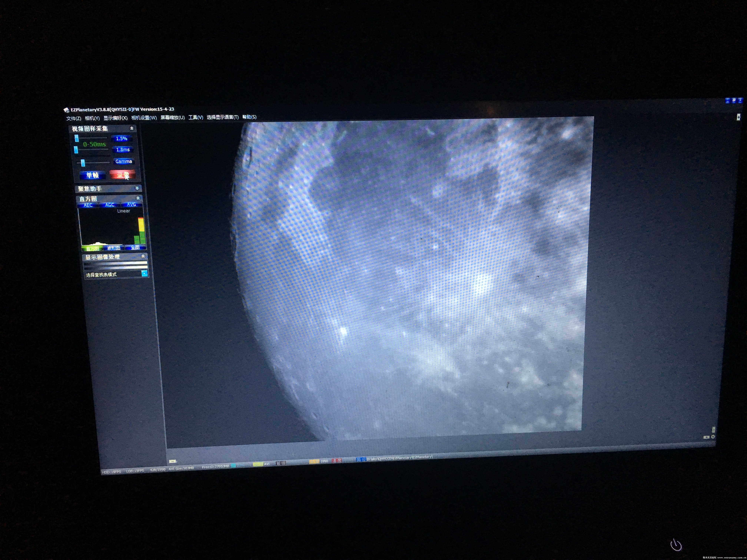Switch to the green 直方图 tab
The image size is (747, 560).
click(x=92, y=249)
